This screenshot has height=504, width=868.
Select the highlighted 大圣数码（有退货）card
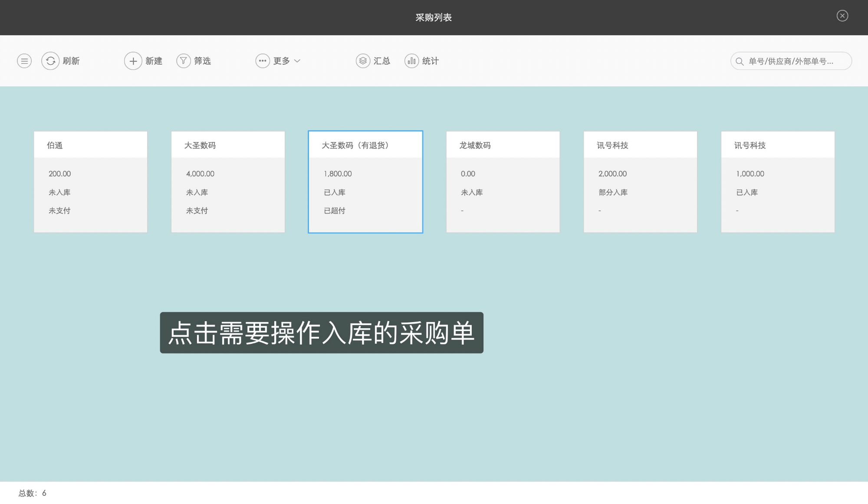tap(365, 181)
